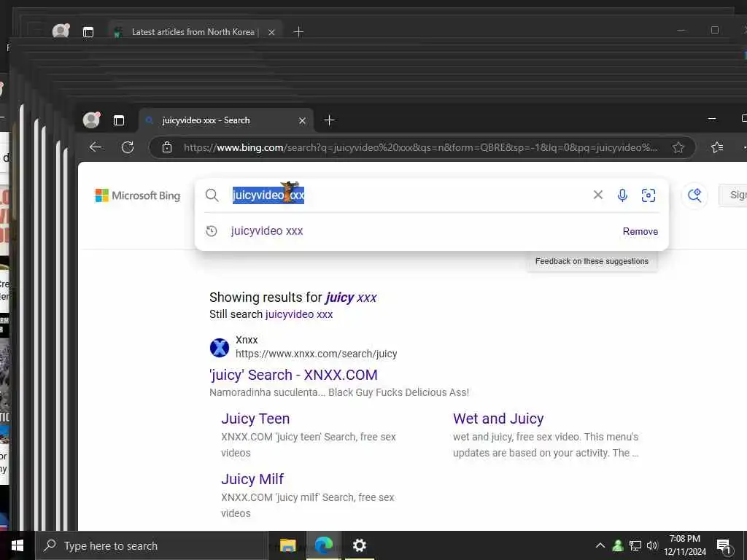Image resolution: width=747 pixels, height=560 pixels.
Task: Click the Bing address bar URL
Action: coord(421,147)
